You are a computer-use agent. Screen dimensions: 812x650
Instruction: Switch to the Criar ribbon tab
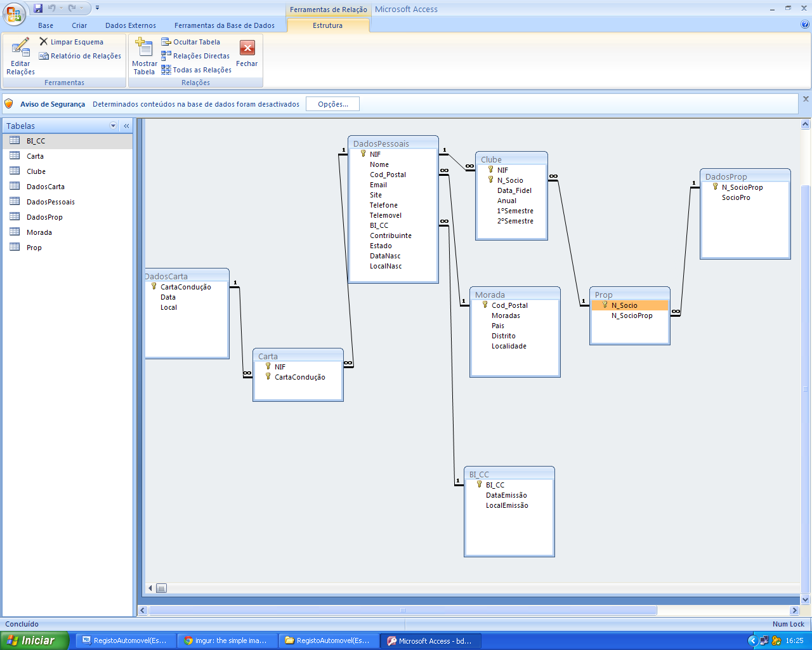79,25
